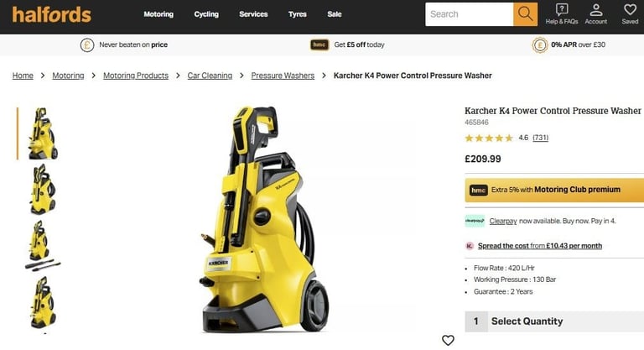This screenshot has width=644, height=350.
Task: Click the Clearpay logo icon
Action: click(x=475, y=221)
